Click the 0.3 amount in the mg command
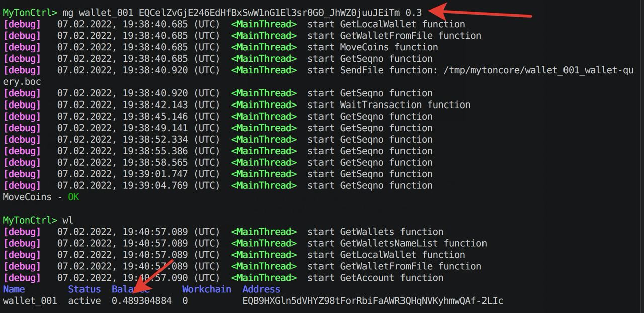644x313 pixels. (414, 13)
